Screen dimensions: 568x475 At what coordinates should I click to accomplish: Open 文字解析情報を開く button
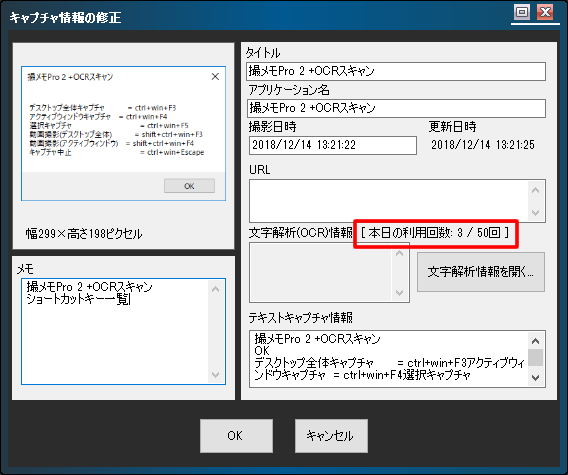click(x=481, y=272)
